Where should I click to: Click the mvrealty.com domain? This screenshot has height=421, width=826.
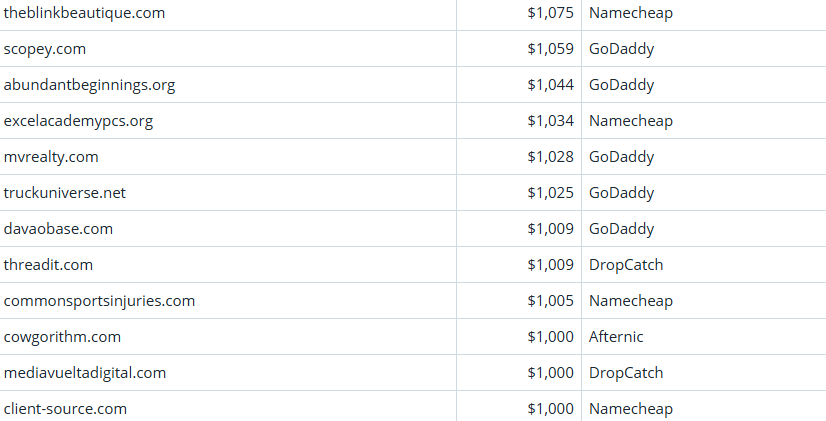coord(51,157)
